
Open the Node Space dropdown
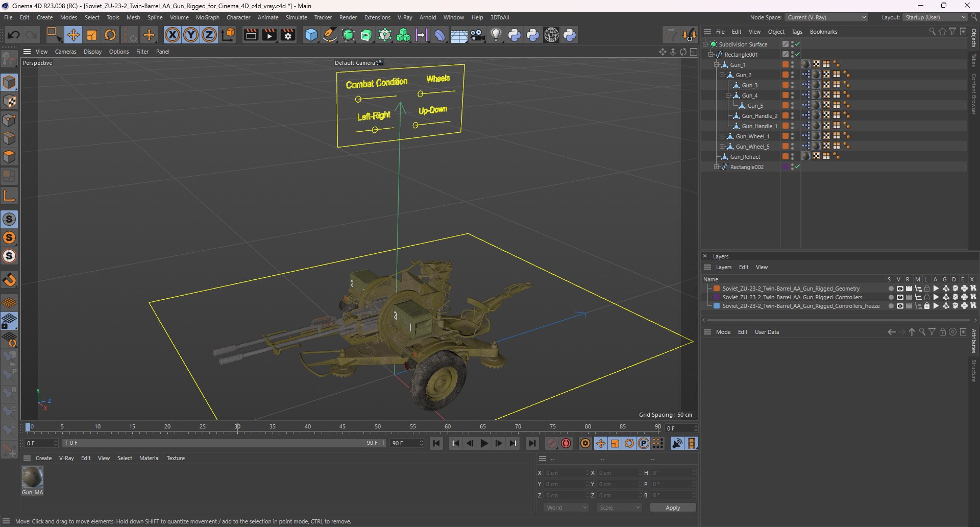[x=826, y=17]
